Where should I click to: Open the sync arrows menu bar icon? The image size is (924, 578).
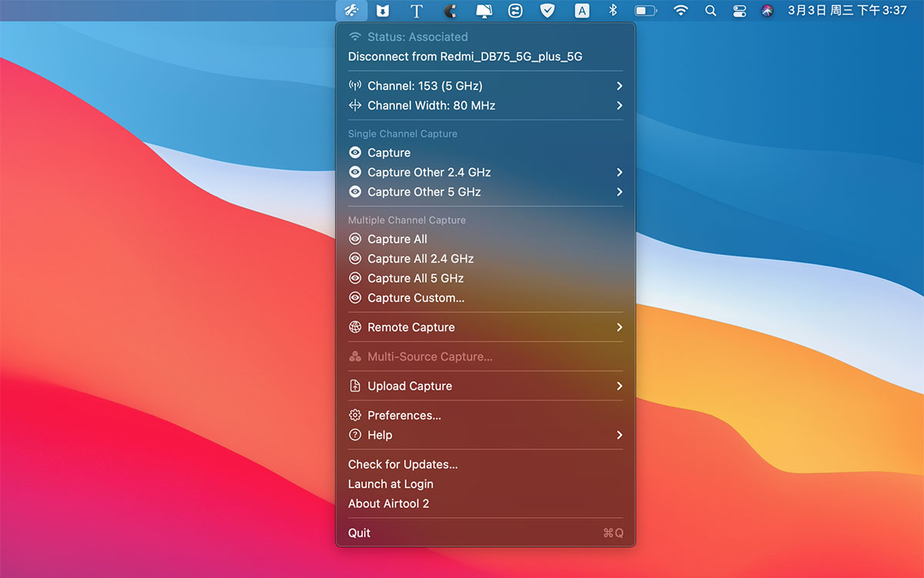[x=515, y=11]
